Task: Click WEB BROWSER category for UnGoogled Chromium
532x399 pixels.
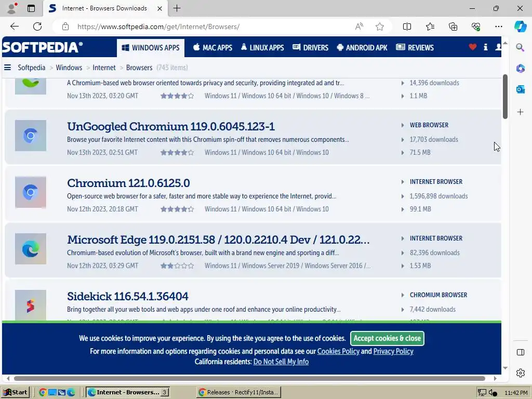Action: click(429, 125)
